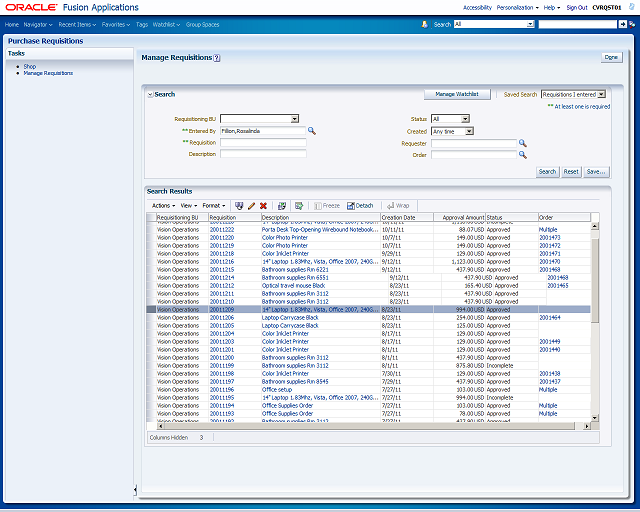Open the global Search category dropdown
Image resolution: width=640 pixels, height=512 pixels.
pos(530,24)
